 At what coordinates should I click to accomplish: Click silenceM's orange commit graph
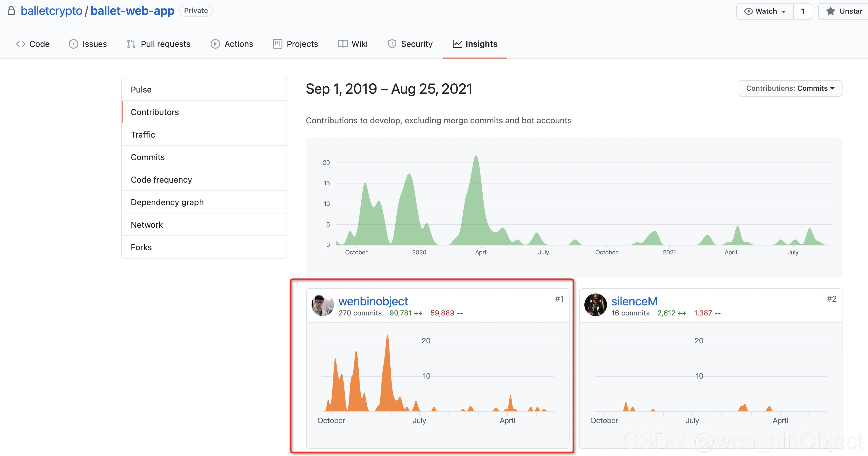coord(711,407)
